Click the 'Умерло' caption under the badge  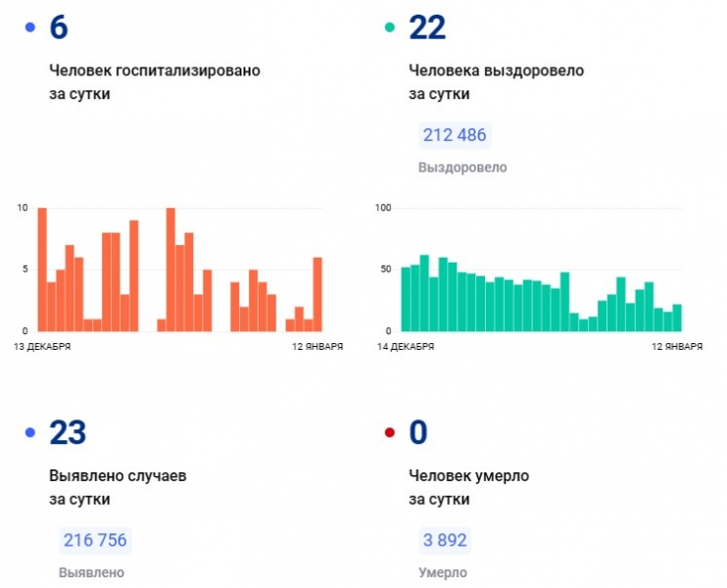click(443, 572)
